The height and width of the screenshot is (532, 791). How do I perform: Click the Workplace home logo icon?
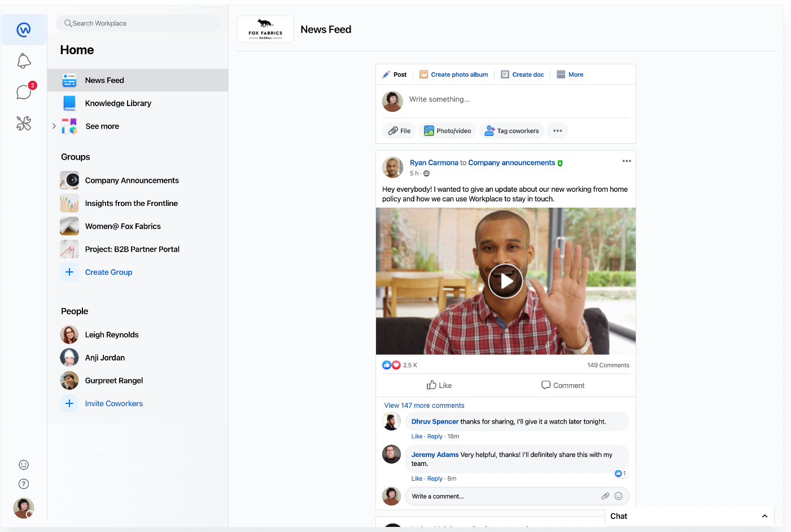(23, 29)
